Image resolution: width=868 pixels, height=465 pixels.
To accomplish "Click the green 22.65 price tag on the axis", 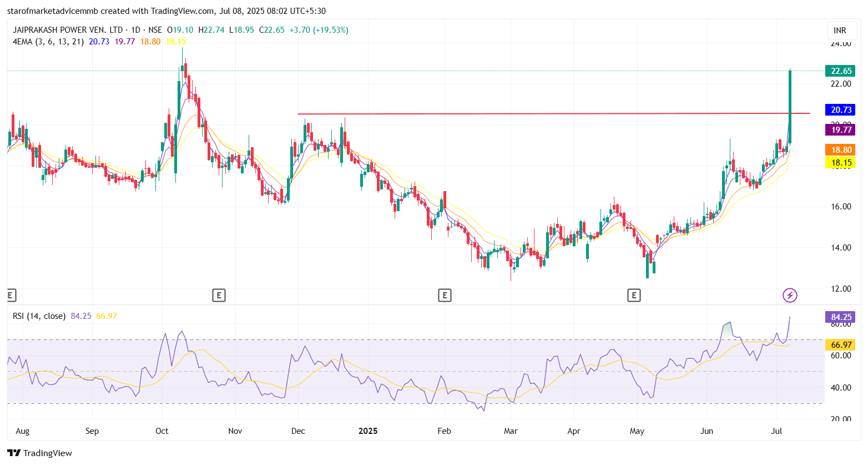I will tap(840, 71).
